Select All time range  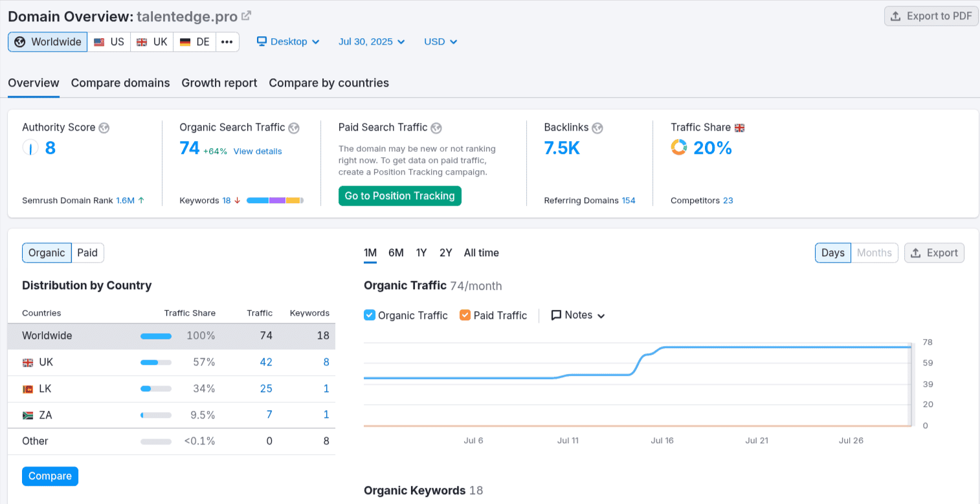482,253
